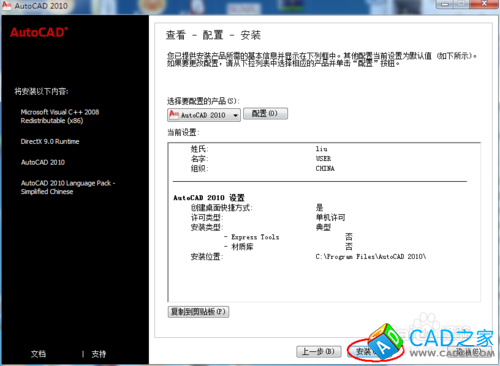Close the AutoCAD 2010 installer window
Screen dimensions: 500x366
(484, 4)
